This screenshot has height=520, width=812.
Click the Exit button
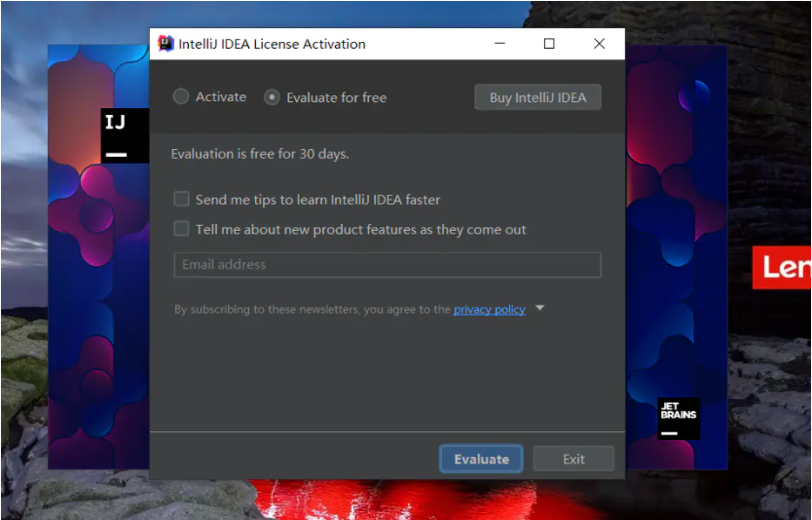[x=573, y=459]
